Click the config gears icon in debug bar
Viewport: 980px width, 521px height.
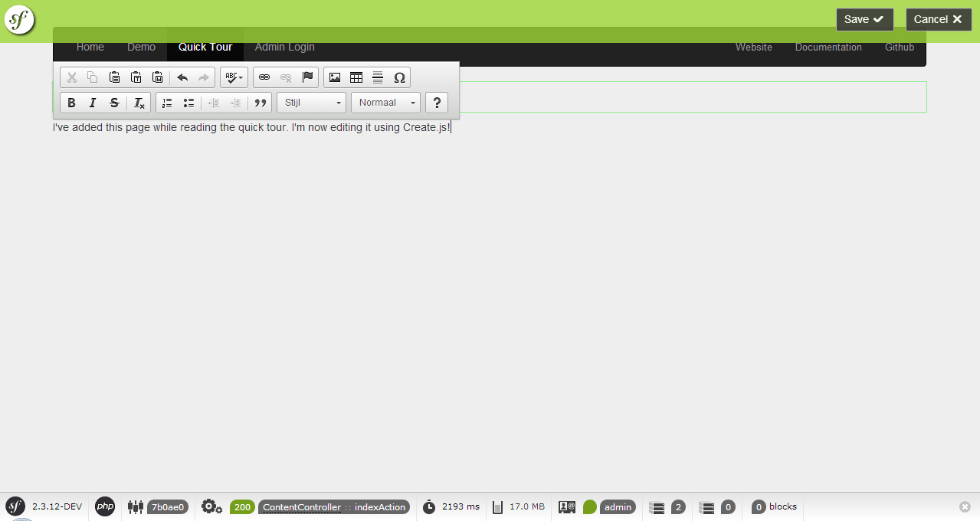[211, 506]
